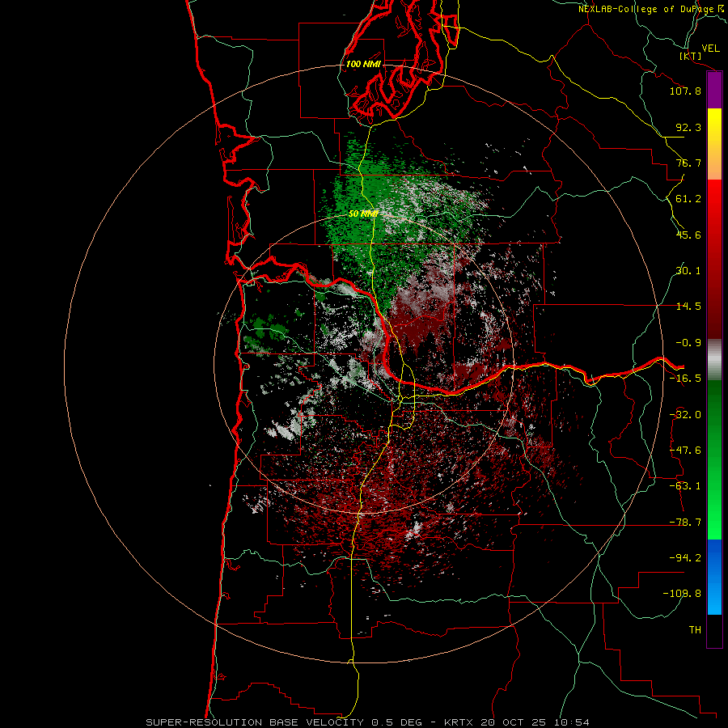Select the KRTX station identifier in caption

(458, 722)
